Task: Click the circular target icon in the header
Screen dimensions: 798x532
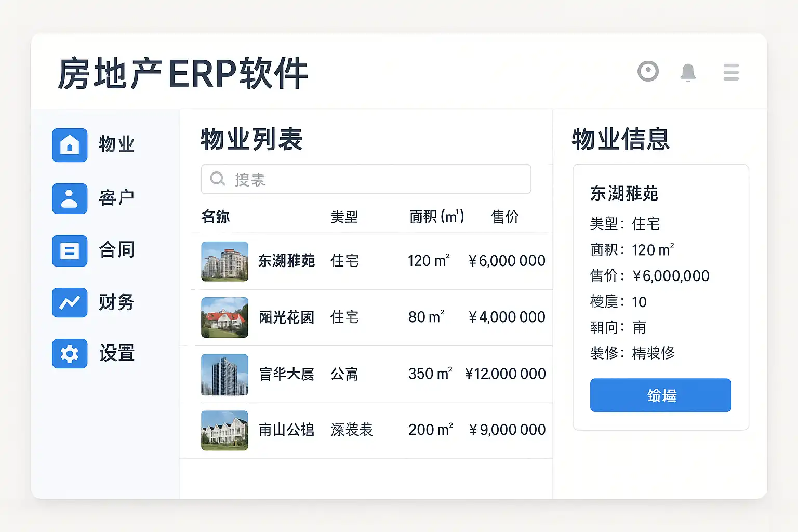Action: [x=648, y=72]
